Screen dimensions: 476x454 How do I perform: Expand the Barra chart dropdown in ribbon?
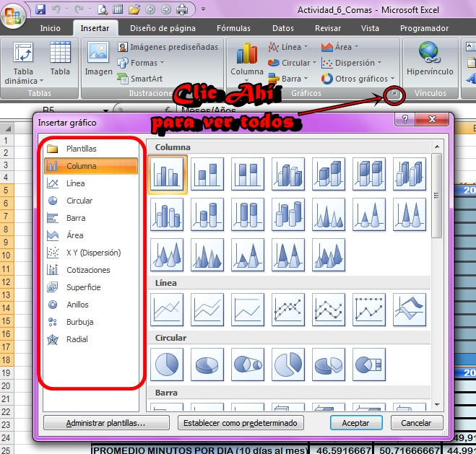288,79
